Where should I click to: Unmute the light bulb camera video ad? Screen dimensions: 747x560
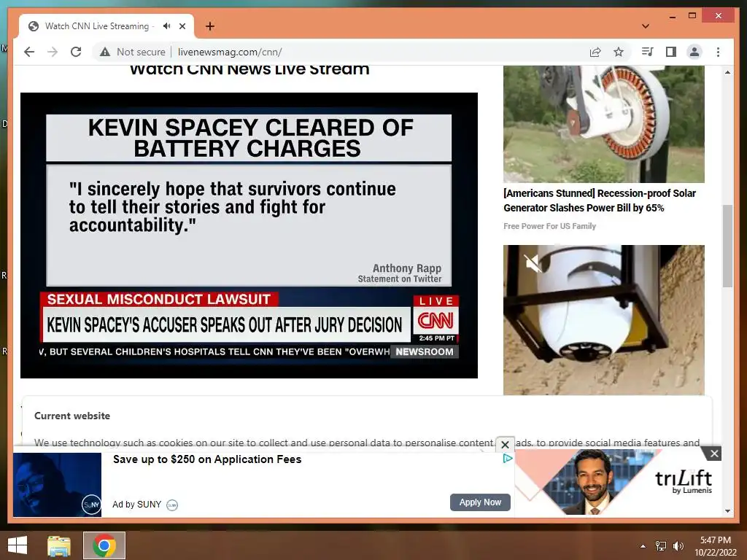[532, 262]
